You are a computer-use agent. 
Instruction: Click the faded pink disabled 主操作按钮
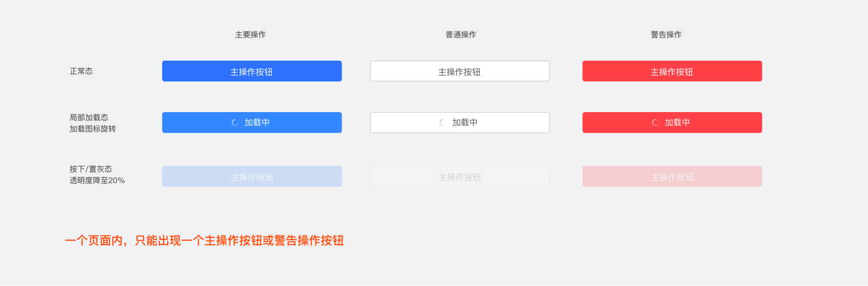672,177
